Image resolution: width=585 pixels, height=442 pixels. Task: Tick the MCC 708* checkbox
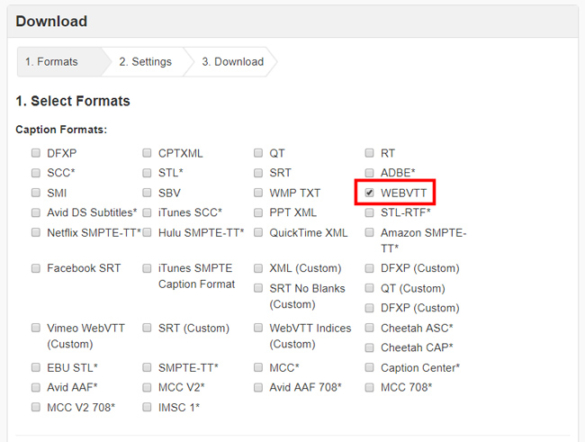369,387
